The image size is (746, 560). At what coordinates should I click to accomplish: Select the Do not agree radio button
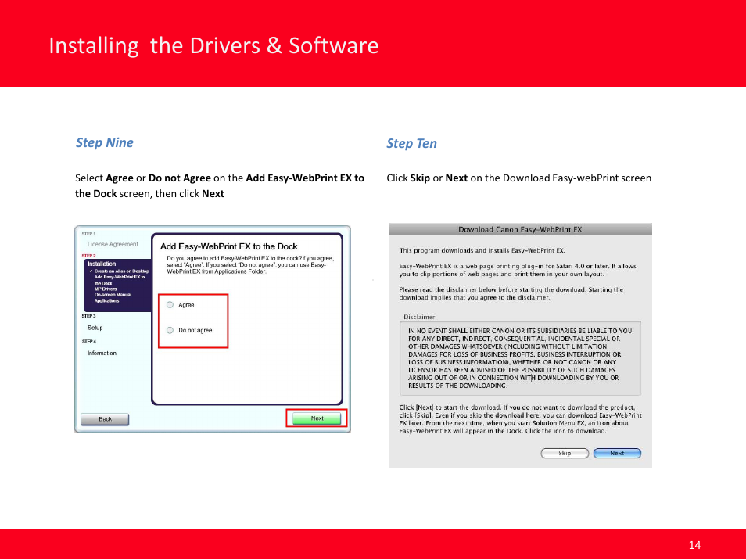click(x=170, y=330)
